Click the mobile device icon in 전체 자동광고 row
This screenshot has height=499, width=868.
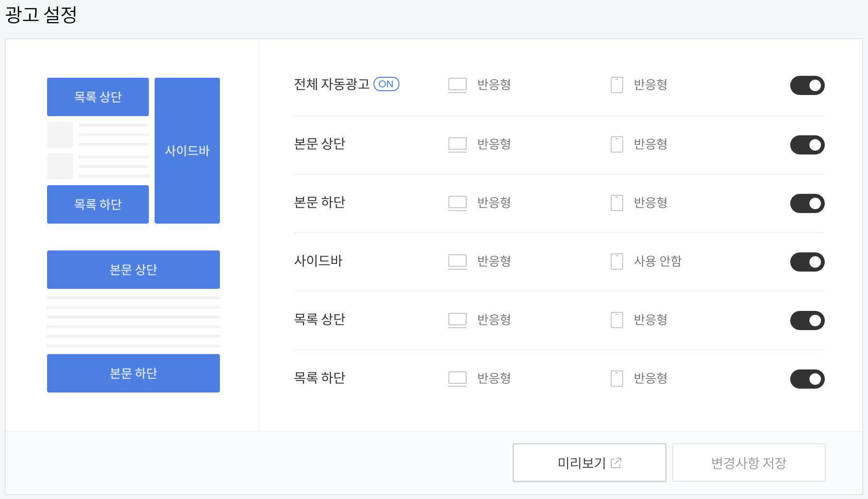(x=617, y=85)
